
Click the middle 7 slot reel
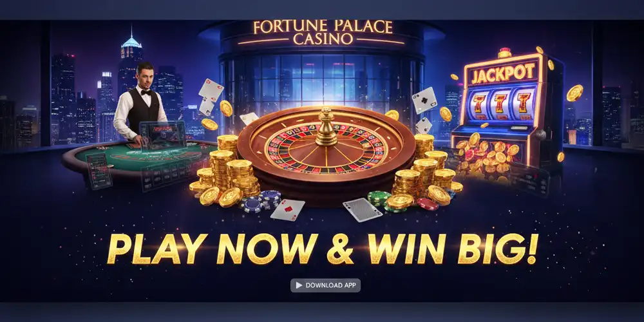pyautogui.click(x=500, y=103)
